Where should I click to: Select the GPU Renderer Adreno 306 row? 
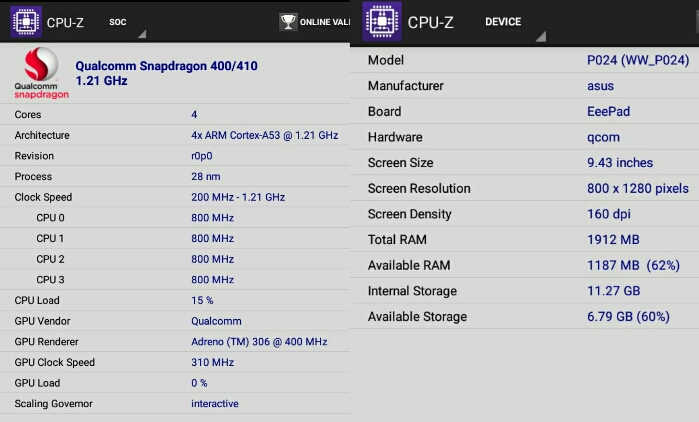175,342
